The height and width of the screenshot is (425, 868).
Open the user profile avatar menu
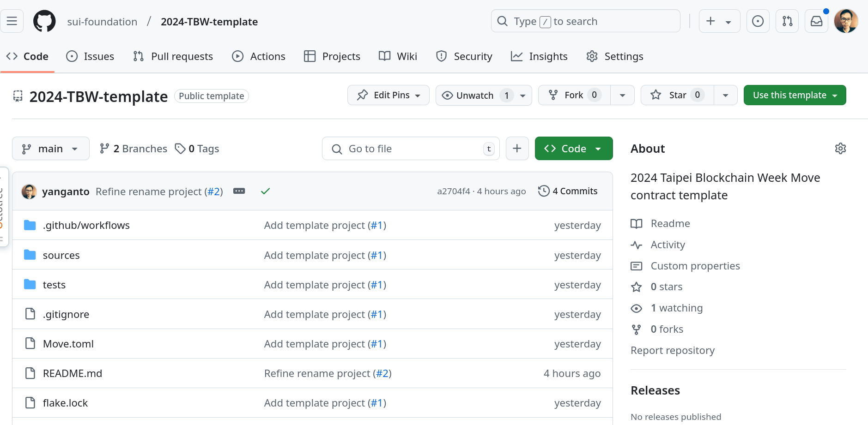point(846,21)
